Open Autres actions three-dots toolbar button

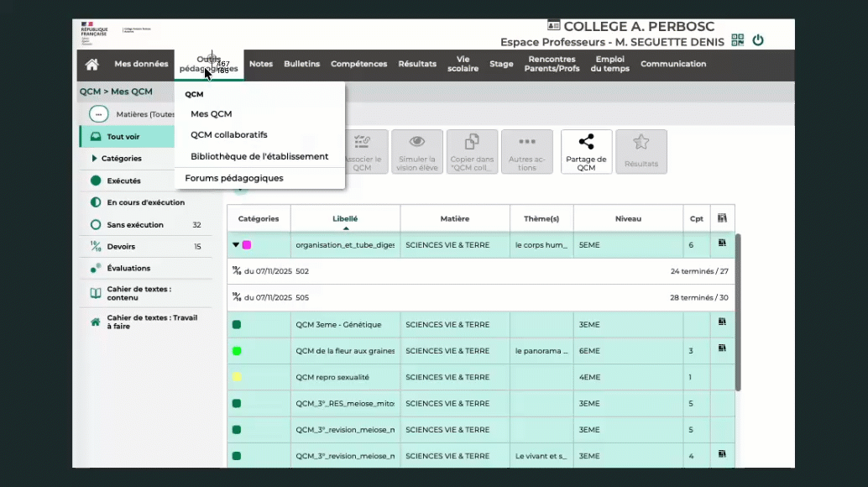click(x=526, y=152)
